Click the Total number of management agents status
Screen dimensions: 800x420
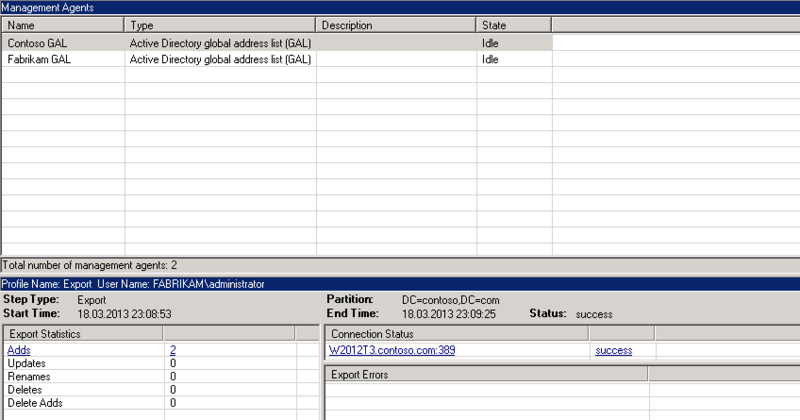coord(90,265)
